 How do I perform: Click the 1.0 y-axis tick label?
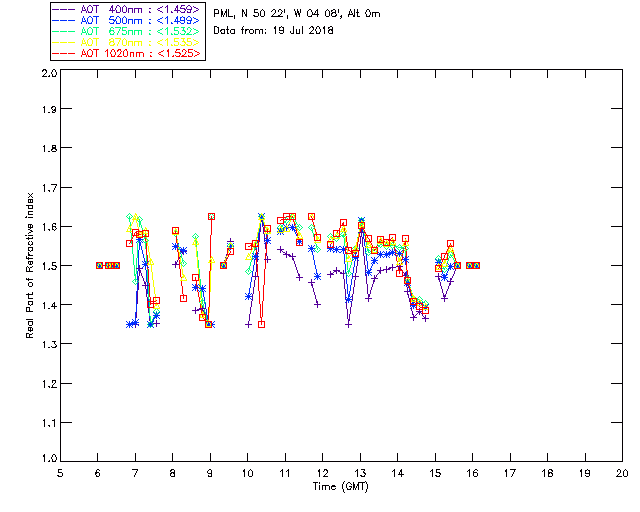click(x=49, y=458)
